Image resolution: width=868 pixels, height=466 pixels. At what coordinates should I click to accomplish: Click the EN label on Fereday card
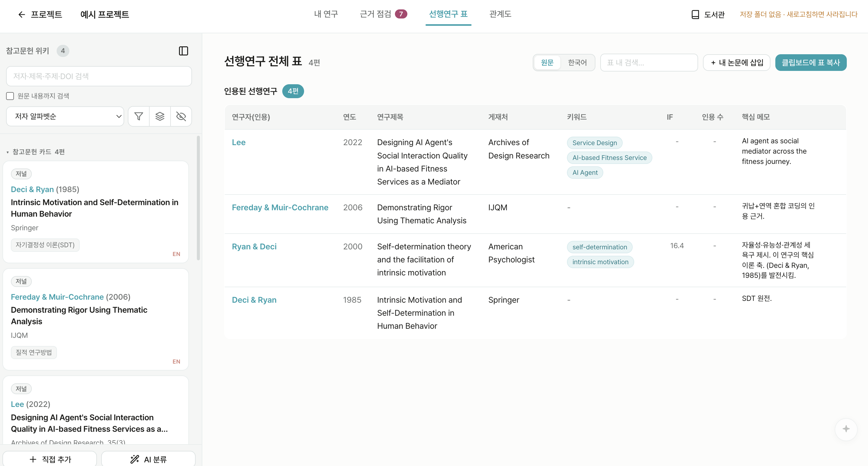pyautogui.click(x=176, y=362)
